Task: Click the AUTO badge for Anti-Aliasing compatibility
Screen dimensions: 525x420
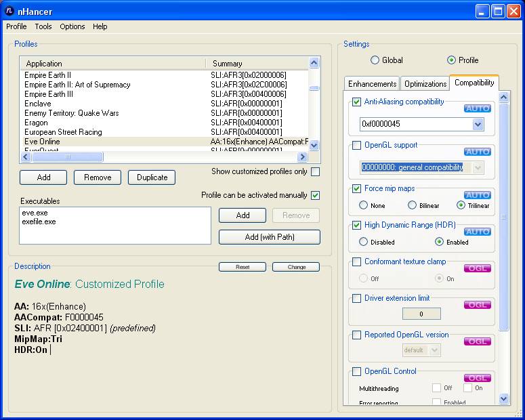Action: (x=477, y=108)
